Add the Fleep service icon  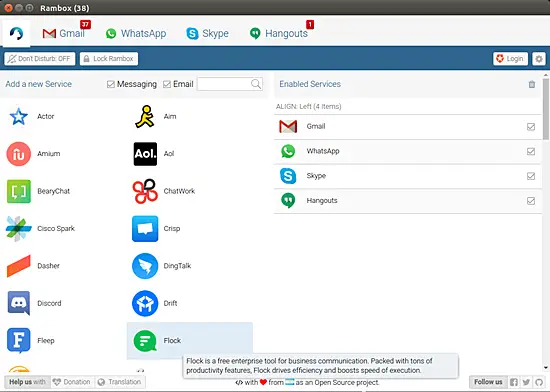(x=19, y=340)
